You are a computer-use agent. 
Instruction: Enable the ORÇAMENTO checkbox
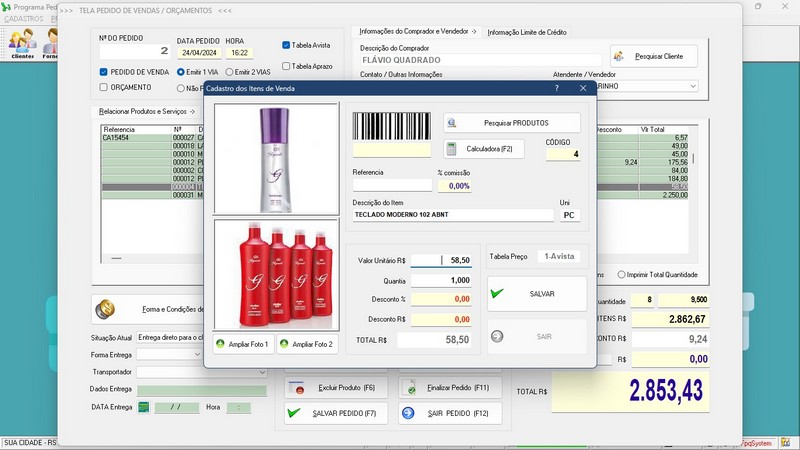point(104,87)
